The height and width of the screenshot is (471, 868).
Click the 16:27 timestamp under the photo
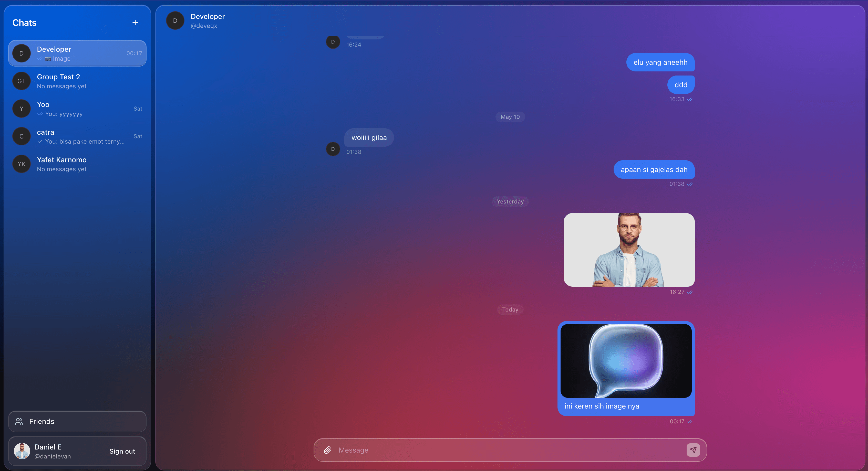677,292
